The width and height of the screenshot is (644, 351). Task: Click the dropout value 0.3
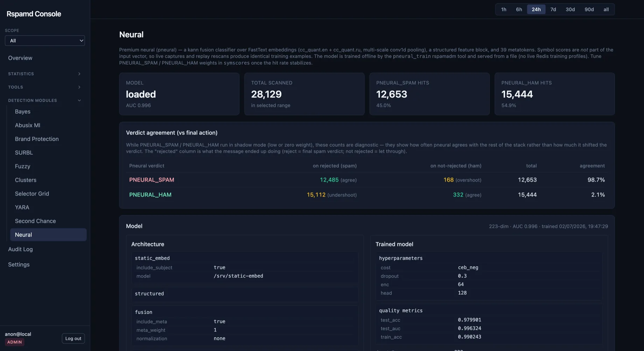(462, 276)
